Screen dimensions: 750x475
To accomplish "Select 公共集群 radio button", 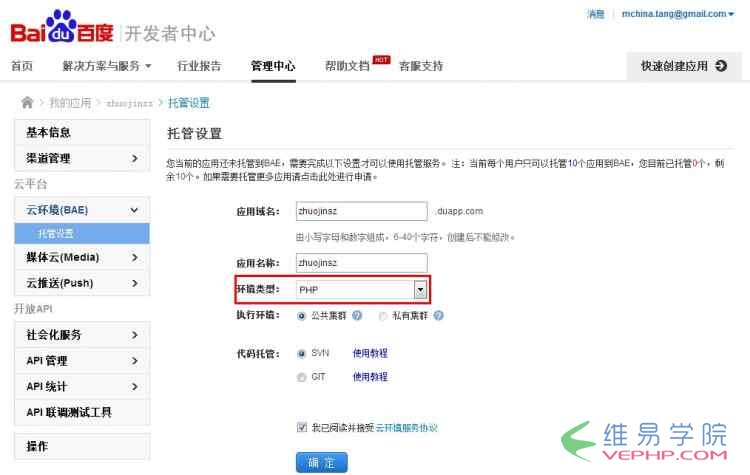I will [x=301, y=316].
